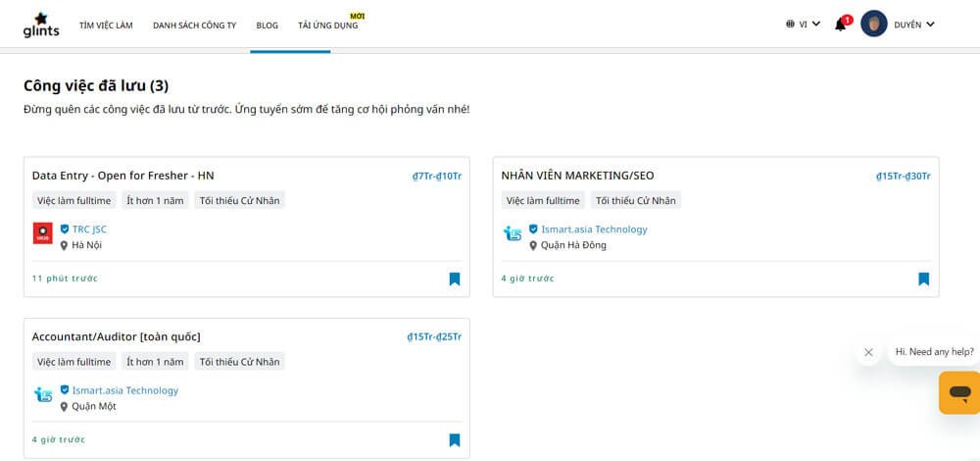Select TẢI ỨNG DỤNG menu item

(x=328, y=26)
